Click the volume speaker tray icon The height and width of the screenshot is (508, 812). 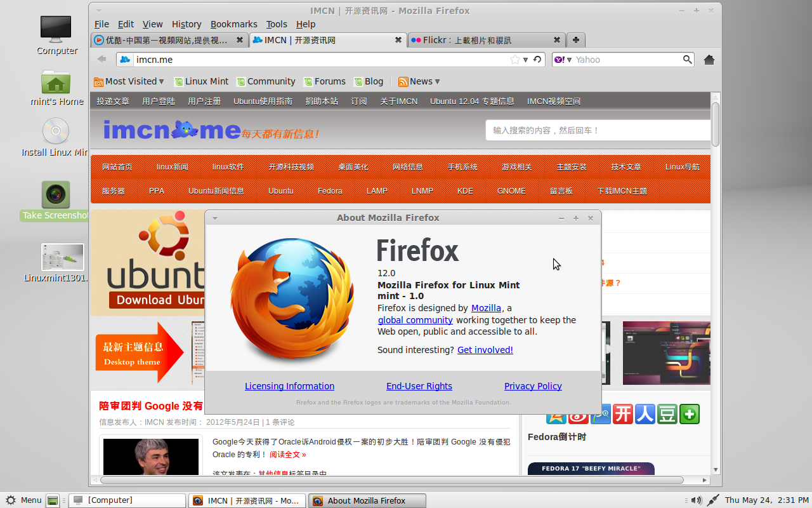(697, 500)
